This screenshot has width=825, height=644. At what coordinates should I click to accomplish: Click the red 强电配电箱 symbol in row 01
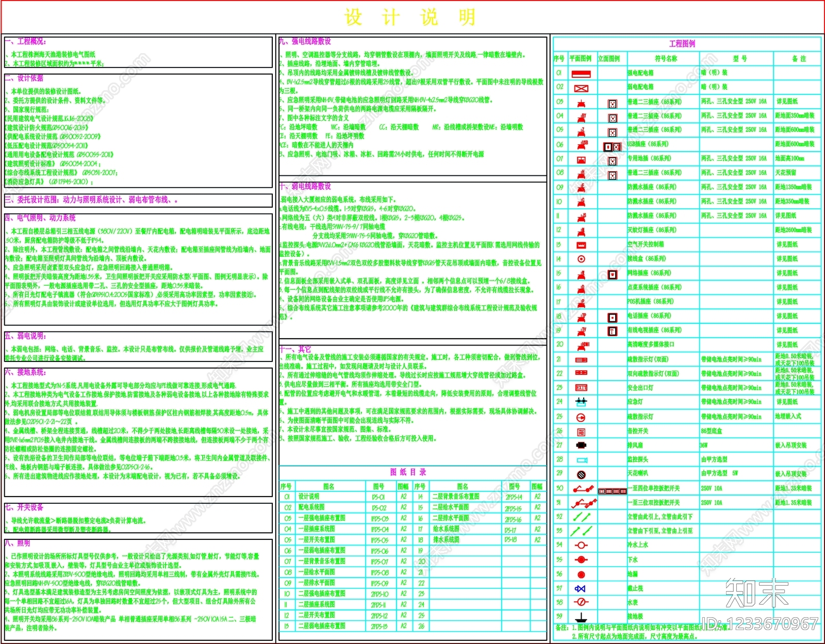pos(582,74)
